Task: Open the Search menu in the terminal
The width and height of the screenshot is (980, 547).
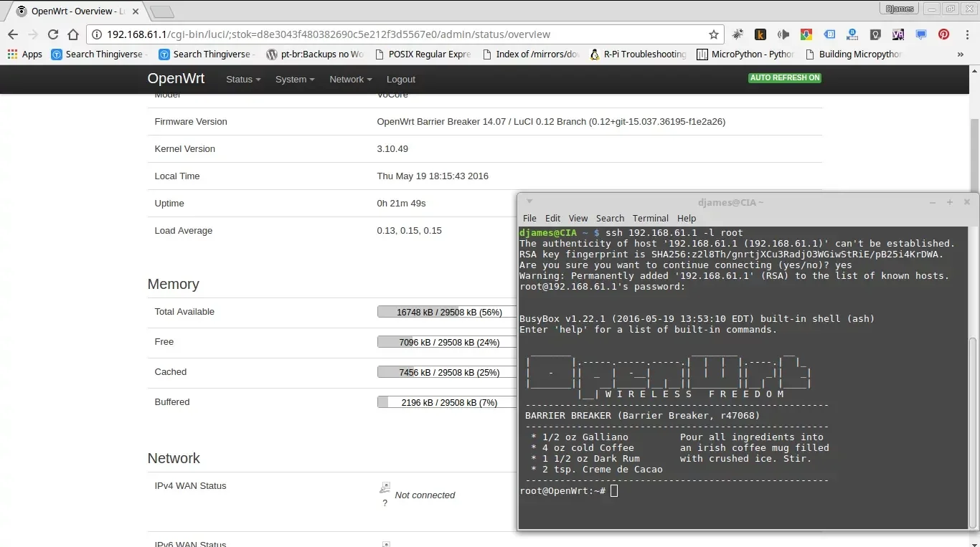Action: pos(610,218)
